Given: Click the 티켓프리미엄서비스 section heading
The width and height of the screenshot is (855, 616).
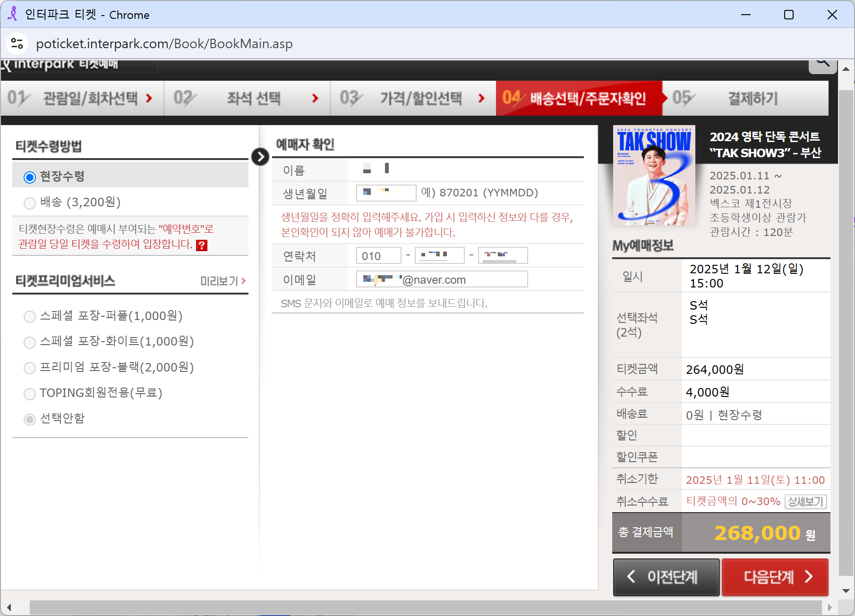Looking at the screenshot, I should coord(65,281).
